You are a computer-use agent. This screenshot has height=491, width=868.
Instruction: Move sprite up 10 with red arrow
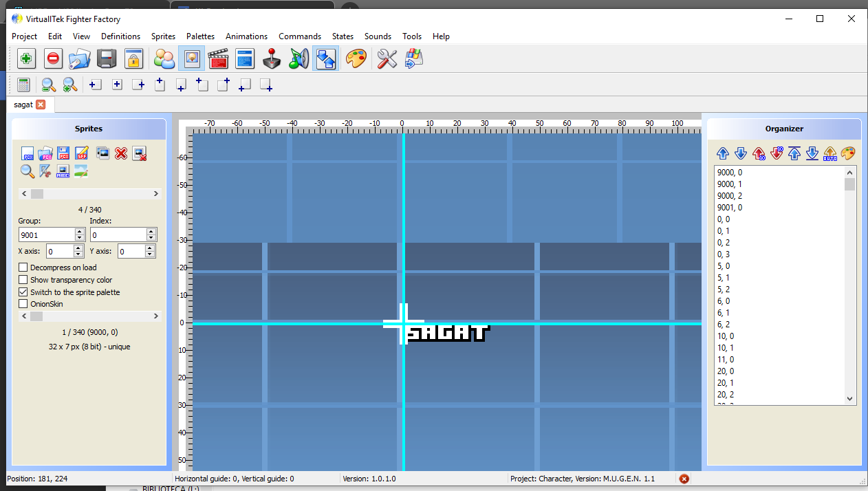759,153
